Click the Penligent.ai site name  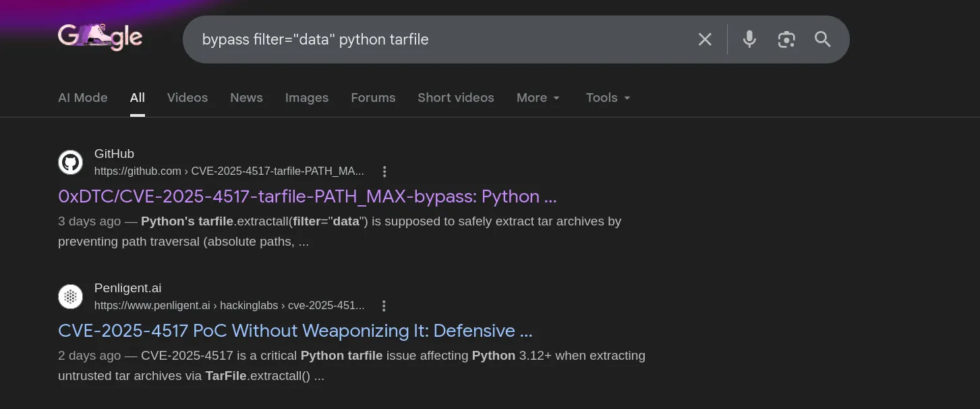[128, 288]
